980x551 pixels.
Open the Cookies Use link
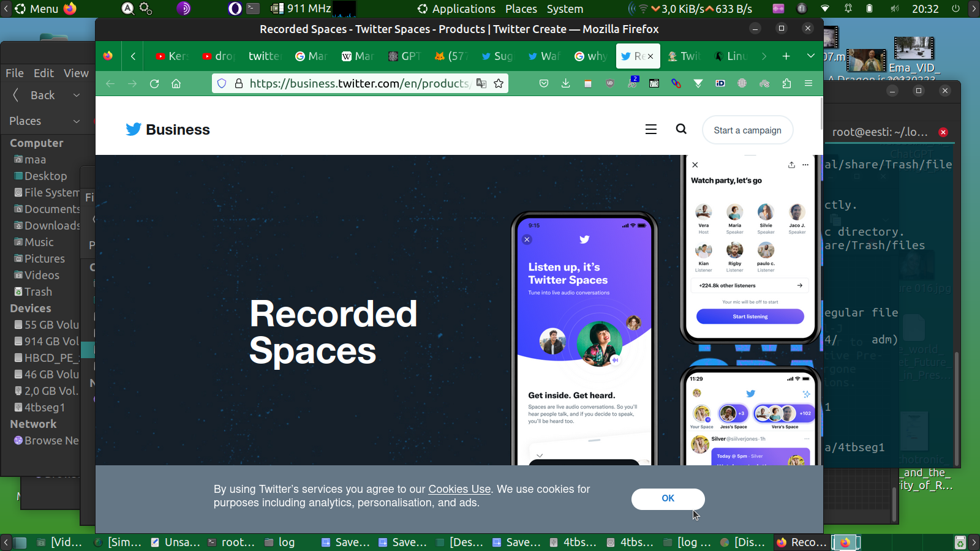point(459,489)
